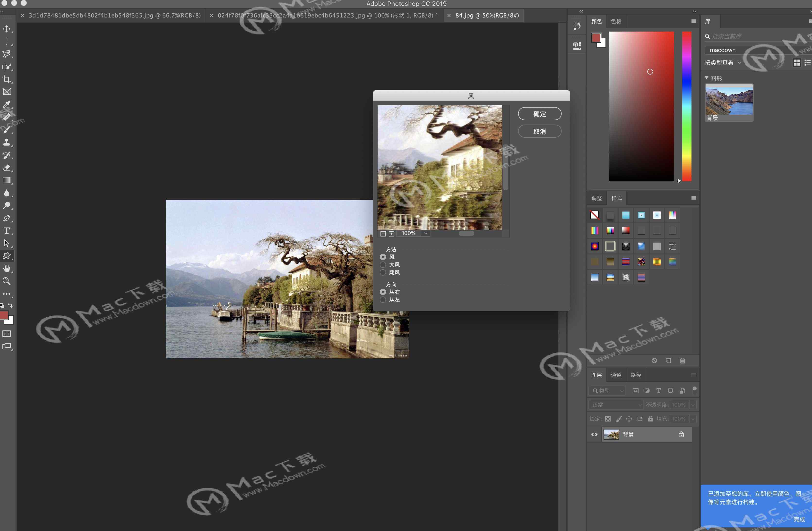Open the layer filter 类型 dropdown
Viewport: 812px width, 531px height.
(607, 391)
